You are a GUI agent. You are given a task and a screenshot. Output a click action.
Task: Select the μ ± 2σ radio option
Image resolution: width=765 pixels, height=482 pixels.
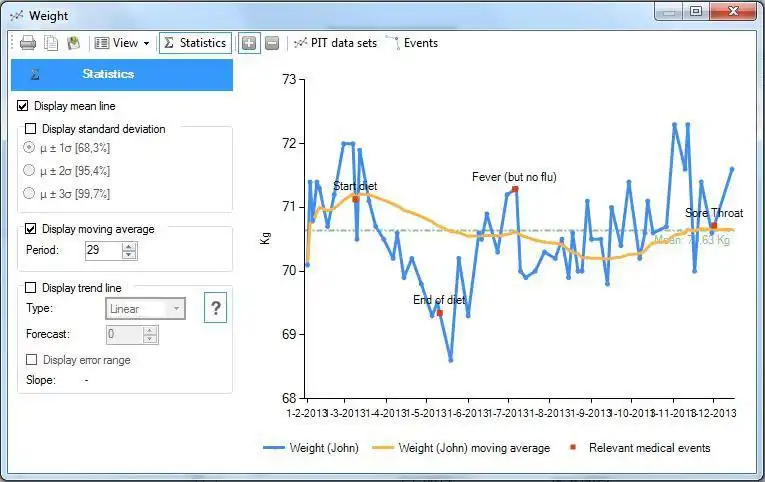point(29,170)
